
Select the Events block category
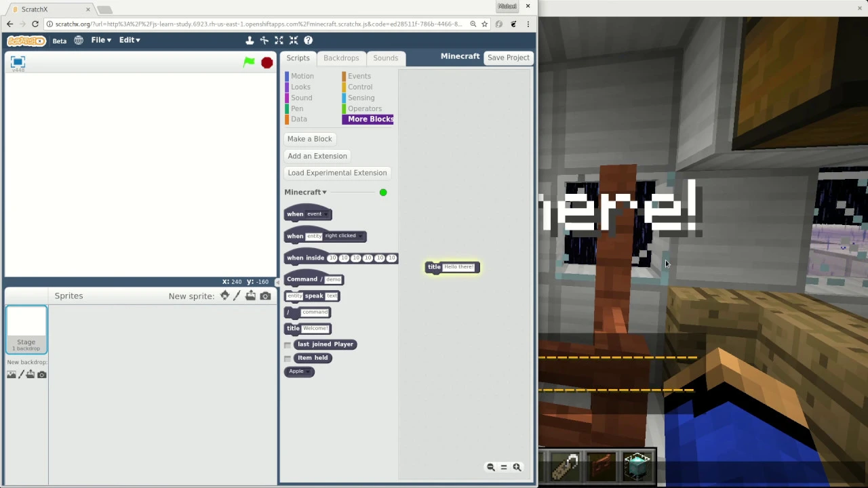click(359, 76)
